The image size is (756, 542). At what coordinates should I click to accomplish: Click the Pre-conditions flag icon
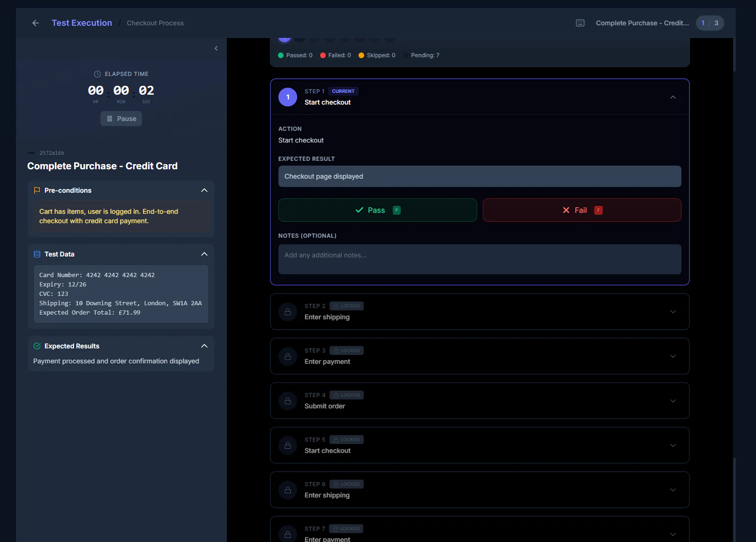(x=37, y=190)
